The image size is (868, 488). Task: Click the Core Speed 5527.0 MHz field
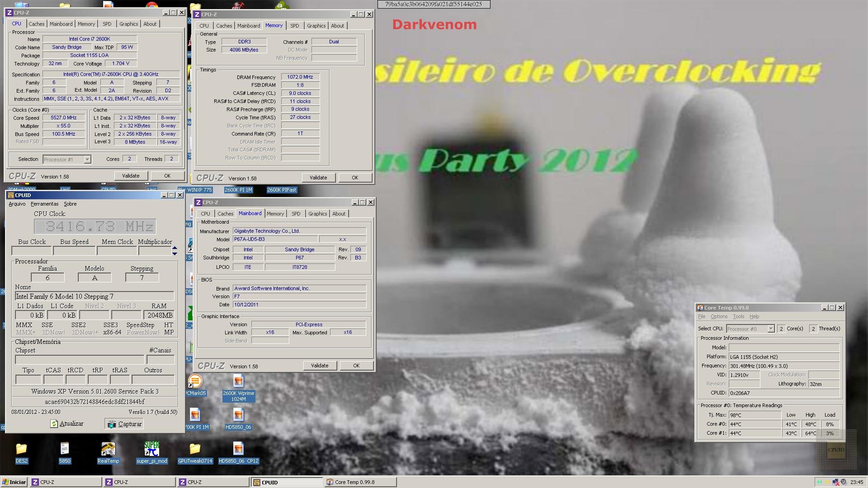[x=64, y=117]
